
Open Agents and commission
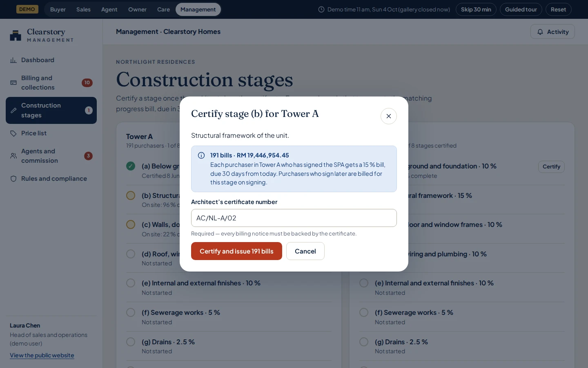(x=51, y=156)
